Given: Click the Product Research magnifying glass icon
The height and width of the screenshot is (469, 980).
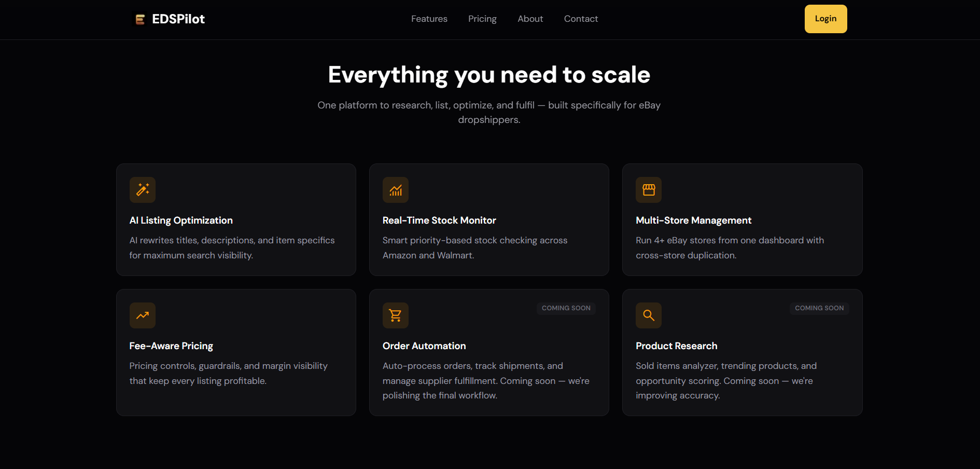Looking at the screenshot, I should coord(648,315).
